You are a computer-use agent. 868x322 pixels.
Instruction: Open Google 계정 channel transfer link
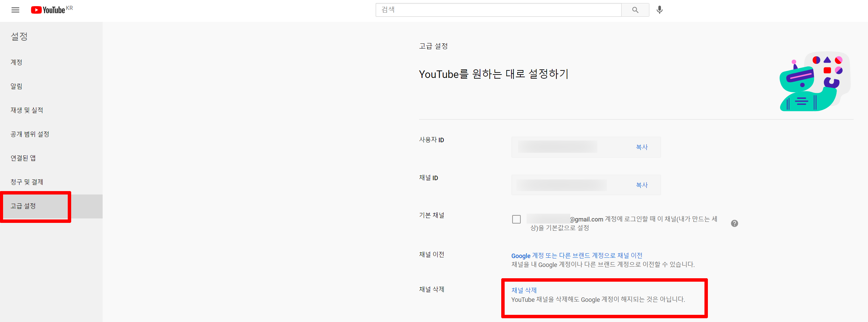click(576, 255)
